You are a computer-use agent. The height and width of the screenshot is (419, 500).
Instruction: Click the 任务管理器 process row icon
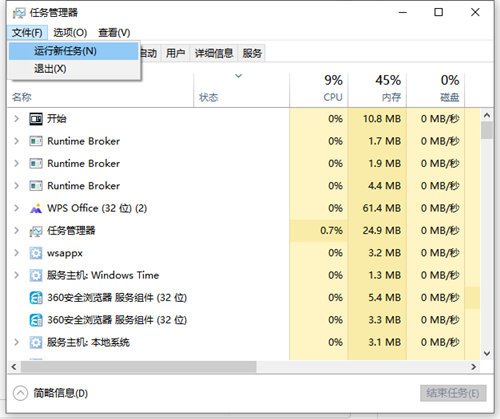pyautogui.click(x=36, y=231)
